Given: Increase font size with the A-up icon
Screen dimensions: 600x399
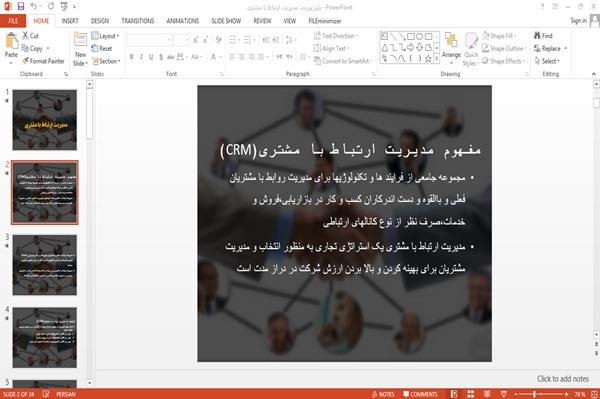Looking at the screenshot, I should click(x=196, y=39).
